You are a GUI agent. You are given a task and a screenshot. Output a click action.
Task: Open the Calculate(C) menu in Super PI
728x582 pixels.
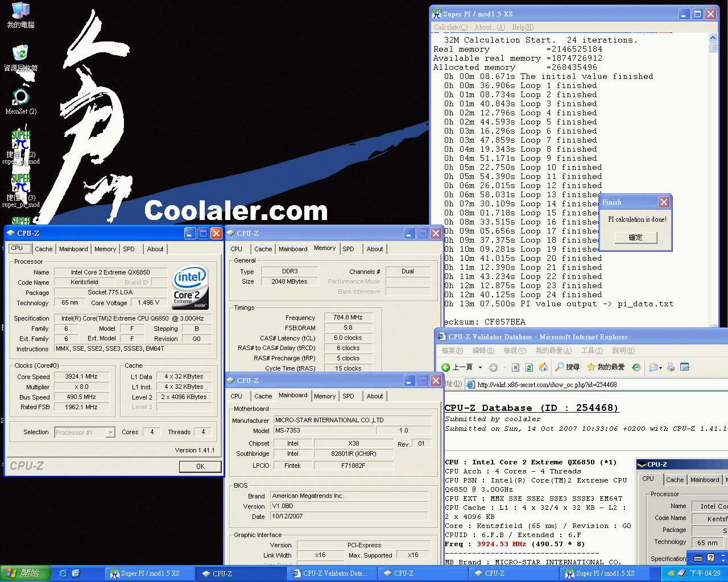(x=450, y=27)
